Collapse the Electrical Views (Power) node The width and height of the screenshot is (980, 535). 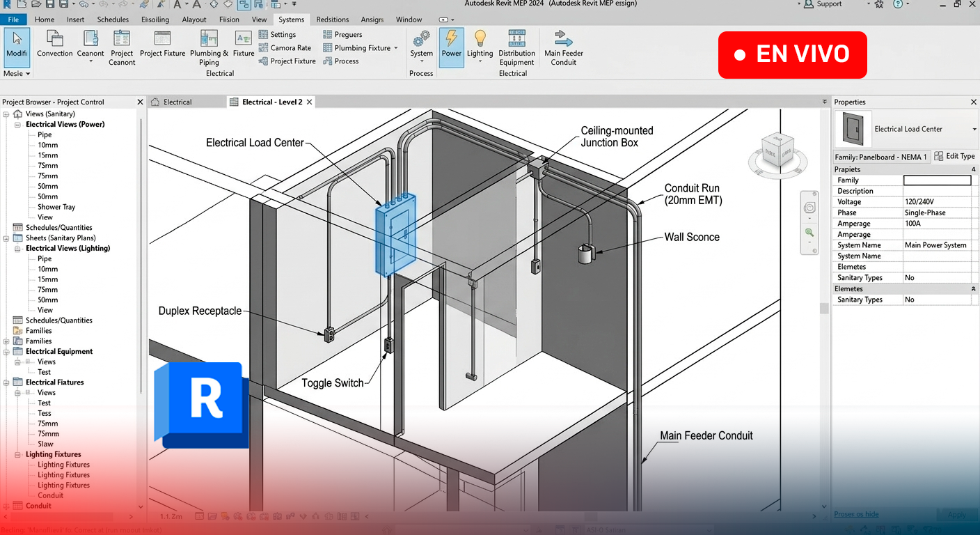click(x=17, y=125)
